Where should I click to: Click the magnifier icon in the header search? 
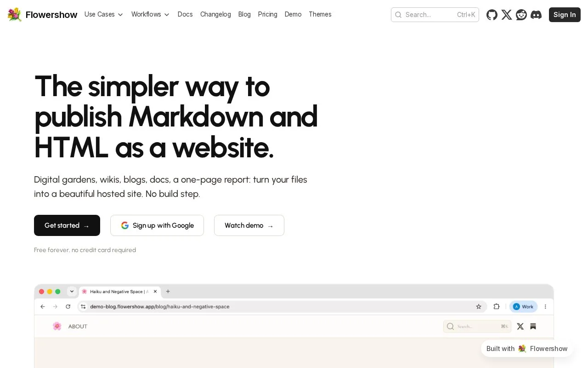[398, 15]
